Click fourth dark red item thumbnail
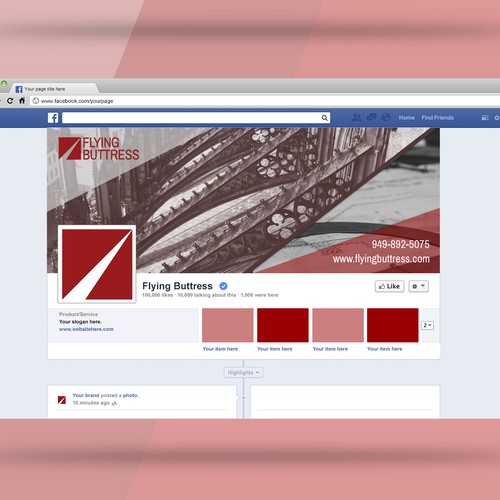The image size is (500, 500). 393,325
